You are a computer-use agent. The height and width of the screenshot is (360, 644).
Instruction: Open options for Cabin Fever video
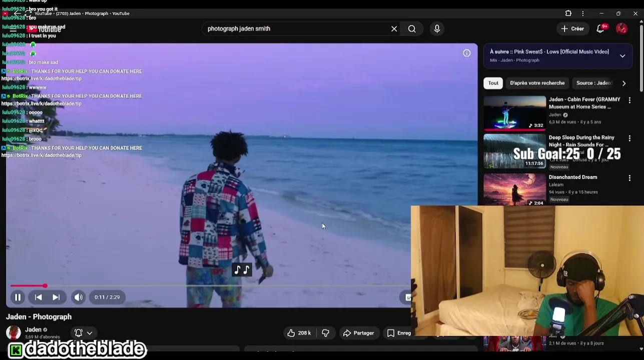point(629,100)
